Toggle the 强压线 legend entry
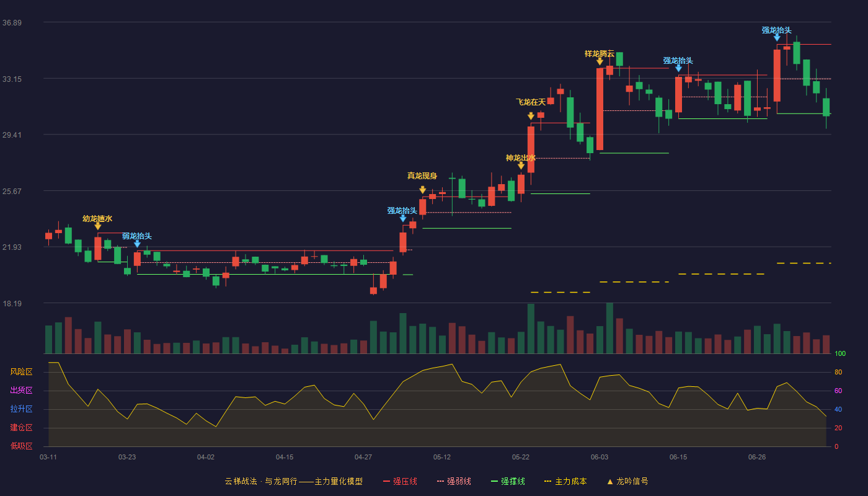 400,481
